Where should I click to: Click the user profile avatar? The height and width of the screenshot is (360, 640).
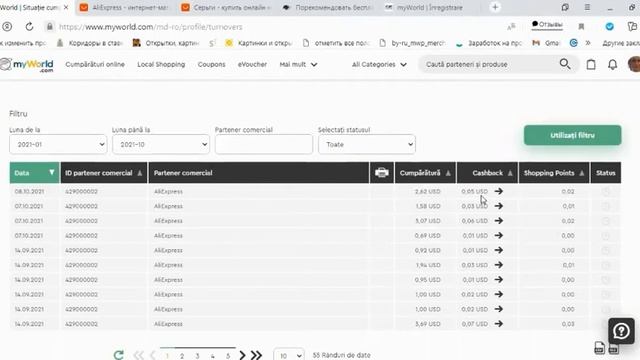(634, 64)
